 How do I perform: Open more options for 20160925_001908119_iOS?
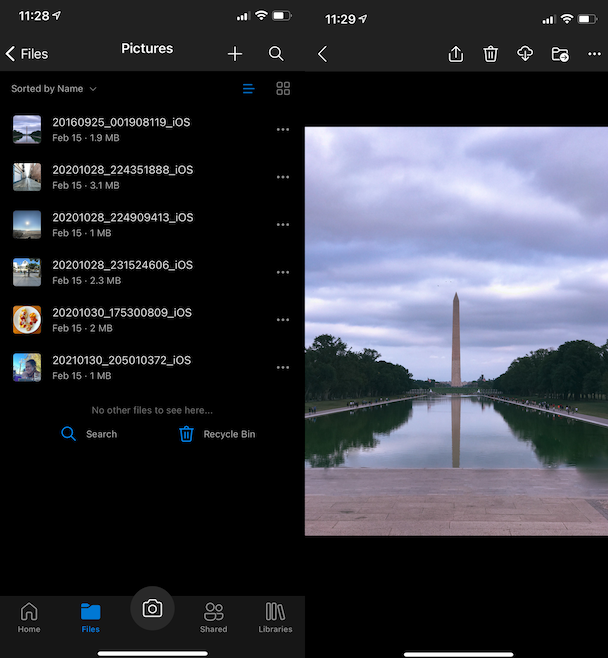[x=283, y=129]
